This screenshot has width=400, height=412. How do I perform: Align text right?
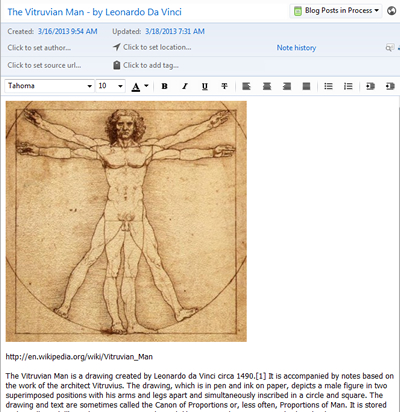click(287, 86)
